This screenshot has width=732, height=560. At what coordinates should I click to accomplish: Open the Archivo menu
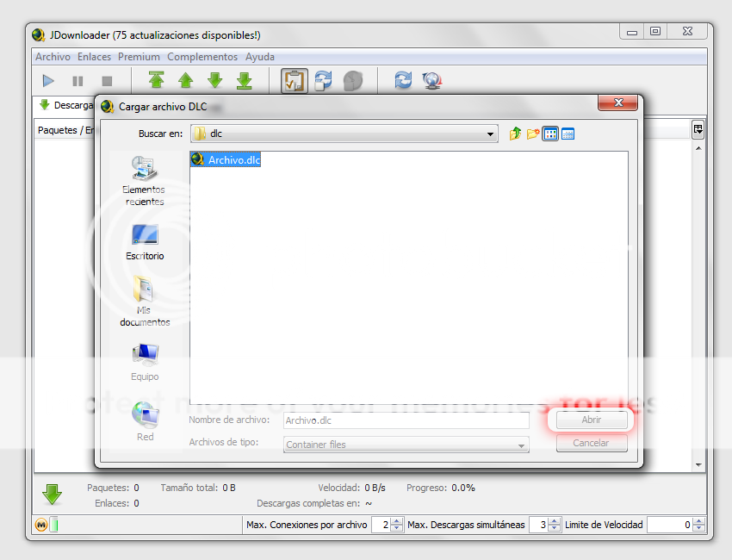coord(53,57)
